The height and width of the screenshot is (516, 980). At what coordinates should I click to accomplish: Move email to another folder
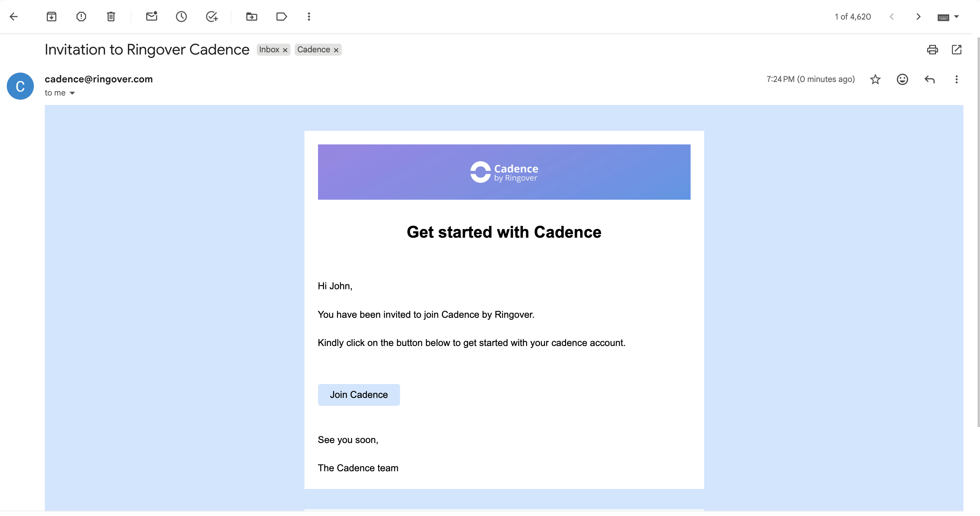pos(251,17)
